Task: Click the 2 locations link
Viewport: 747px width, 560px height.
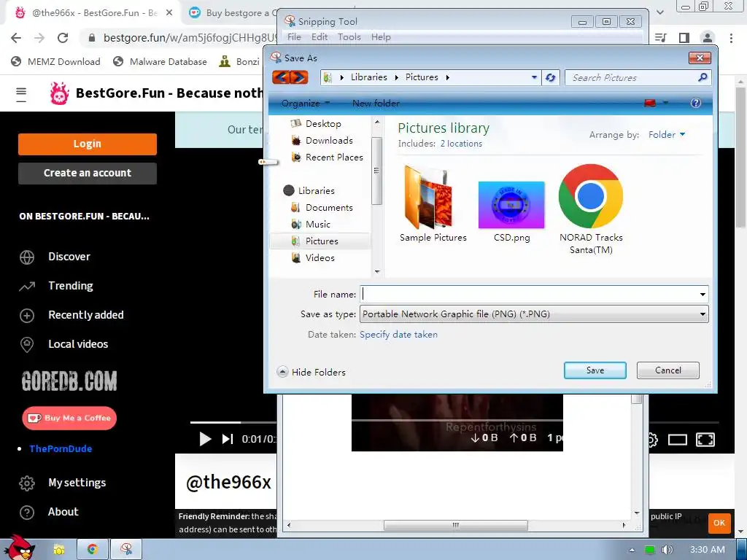Action: pyautogui.click(x=461, y=144)
